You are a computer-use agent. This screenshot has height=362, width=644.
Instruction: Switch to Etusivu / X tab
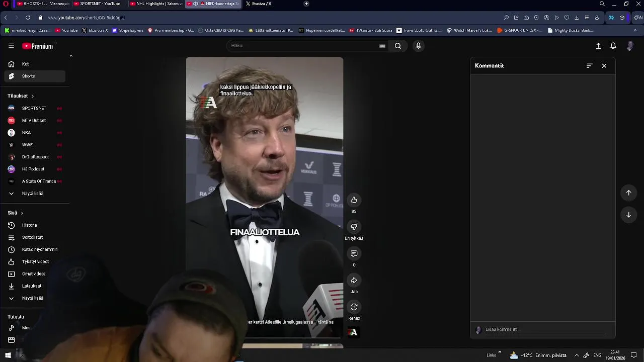(x=262, y=4)
